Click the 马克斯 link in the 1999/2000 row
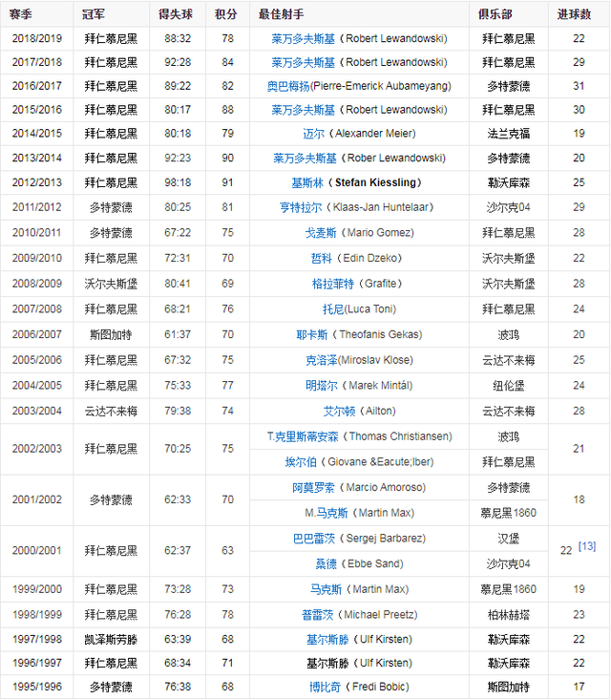611x700 pixels. point(327,589)
